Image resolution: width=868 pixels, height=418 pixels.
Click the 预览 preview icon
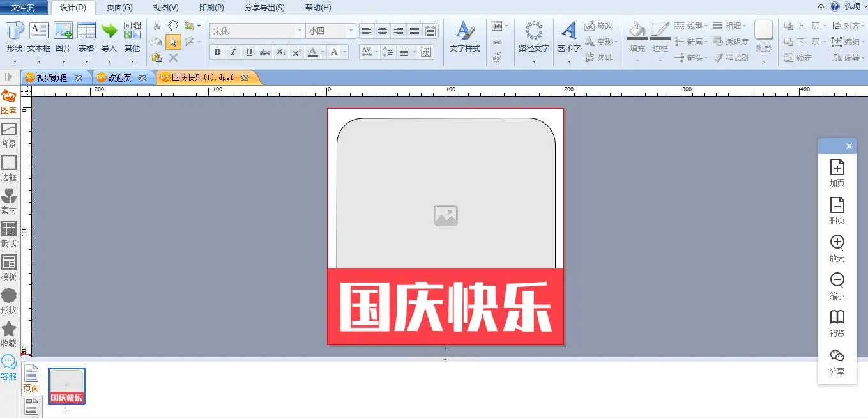point(837,323)
